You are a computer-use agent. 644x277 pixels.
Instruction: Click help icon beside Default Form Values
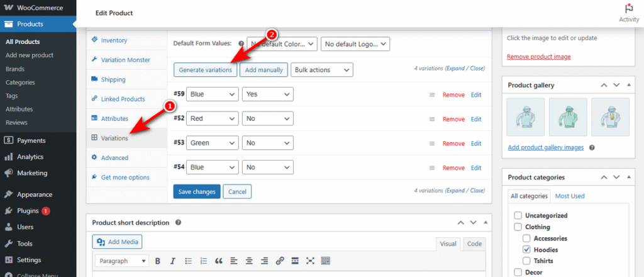pyautogui.click(x=241, y=43)
